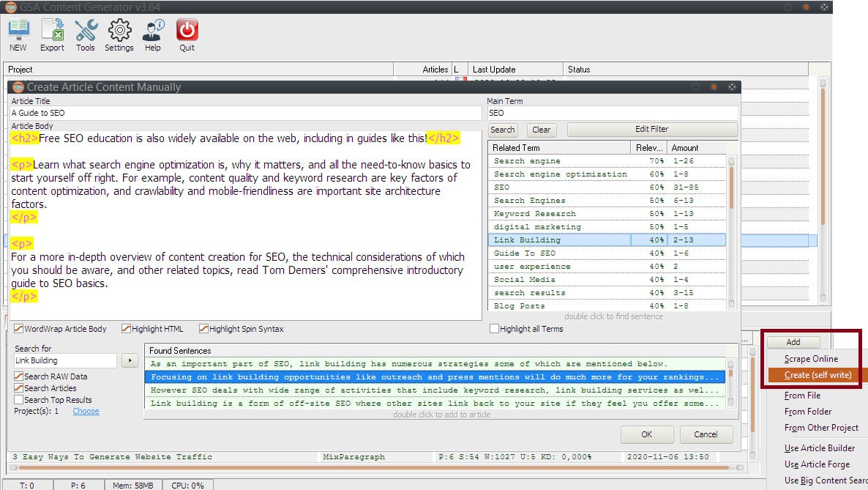Click the Help toolbar icon

(153, 34)
